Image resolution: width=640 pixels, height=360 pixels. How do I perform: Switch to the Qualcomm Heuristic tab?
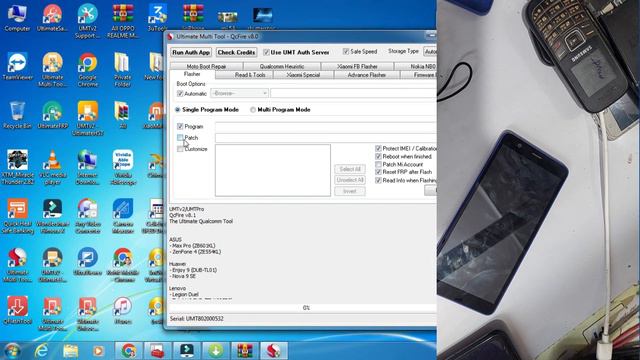282,66
